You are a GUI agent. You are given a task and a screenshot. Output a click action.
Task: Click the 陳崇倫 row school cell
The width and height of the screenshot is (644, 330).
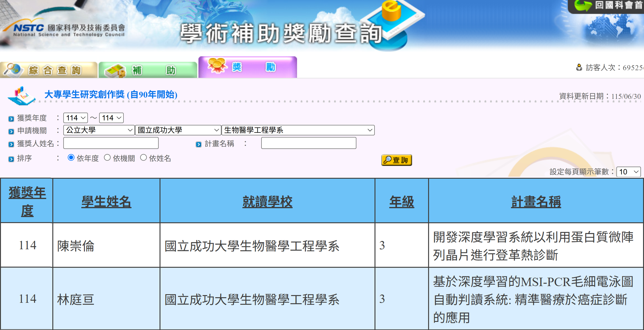[267, 245]
